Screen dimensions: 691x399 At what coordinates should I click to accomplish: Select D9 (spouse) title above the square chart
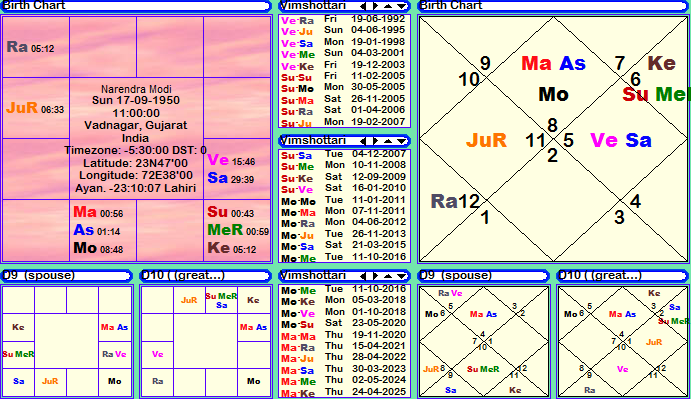38,275
